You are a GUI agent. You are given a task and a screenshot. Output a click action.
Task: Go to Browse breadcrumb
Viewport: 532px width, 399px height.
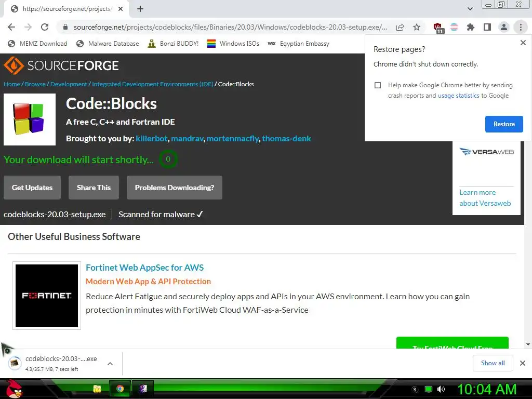(x=35, y=84)
